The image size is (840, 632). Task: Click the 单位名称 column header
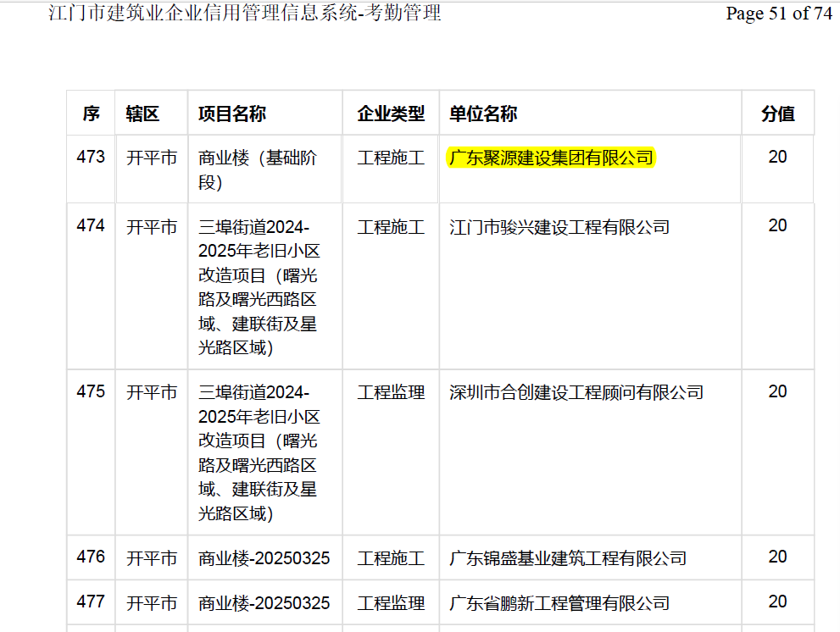coord(483,114)
